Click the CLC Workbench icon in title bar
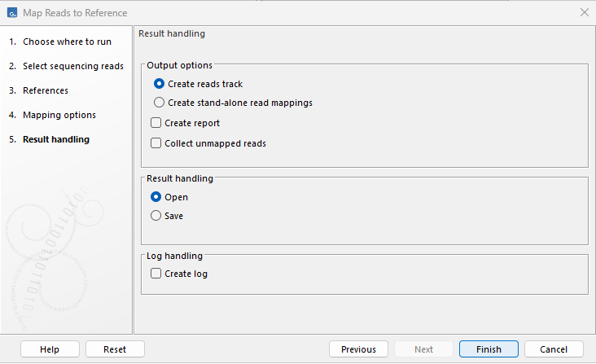The image size is (596, 364). pos(12,12)
